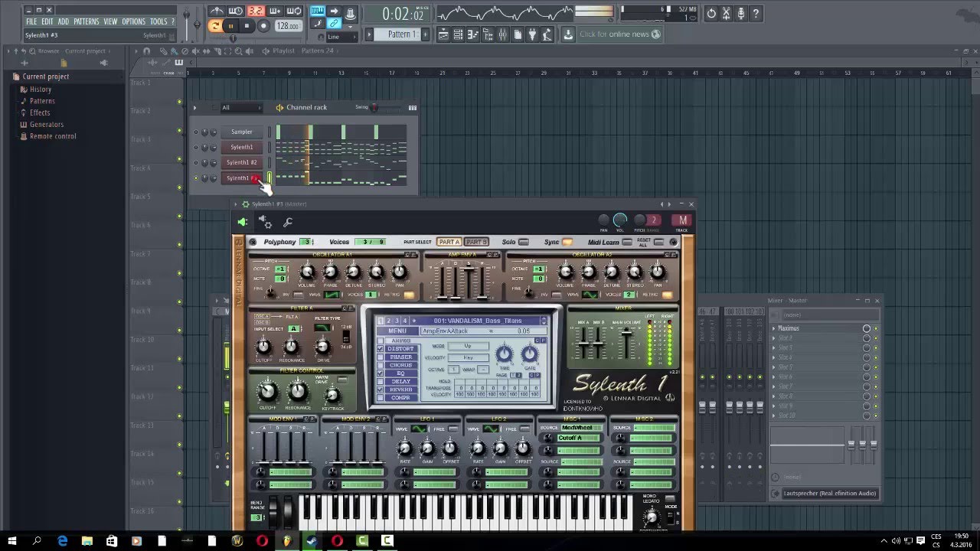Viewport: 980px width, 551px height.
Task: Mute the Sylenth1 #2 channel LED
Action: pos(196,162)
